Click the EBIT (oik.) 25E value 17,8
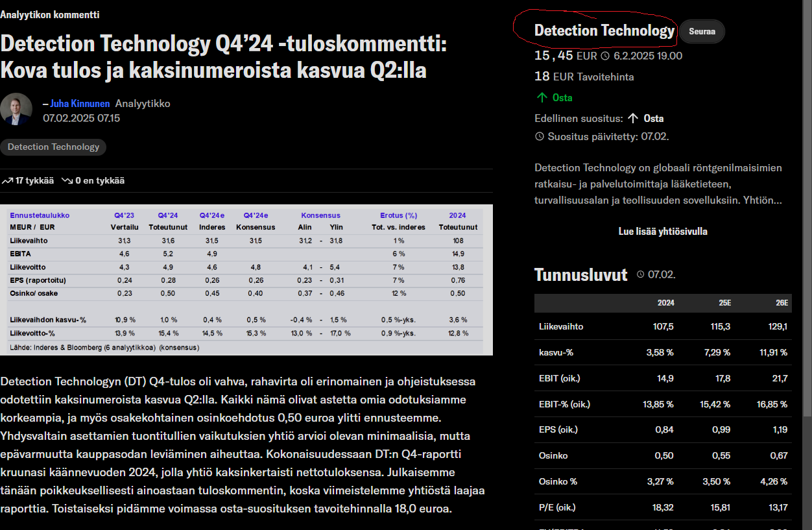812x530 pixels. point(722,378)
